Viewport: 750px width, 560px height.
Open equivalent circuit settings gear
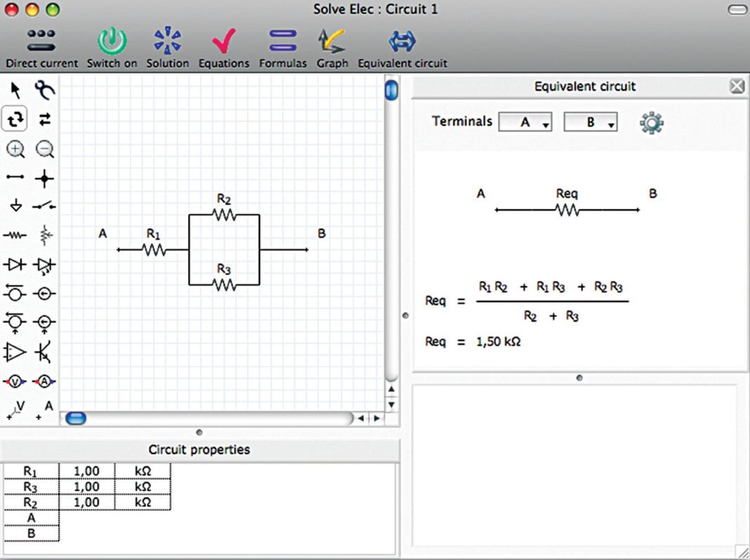click(x=651, y=121)
